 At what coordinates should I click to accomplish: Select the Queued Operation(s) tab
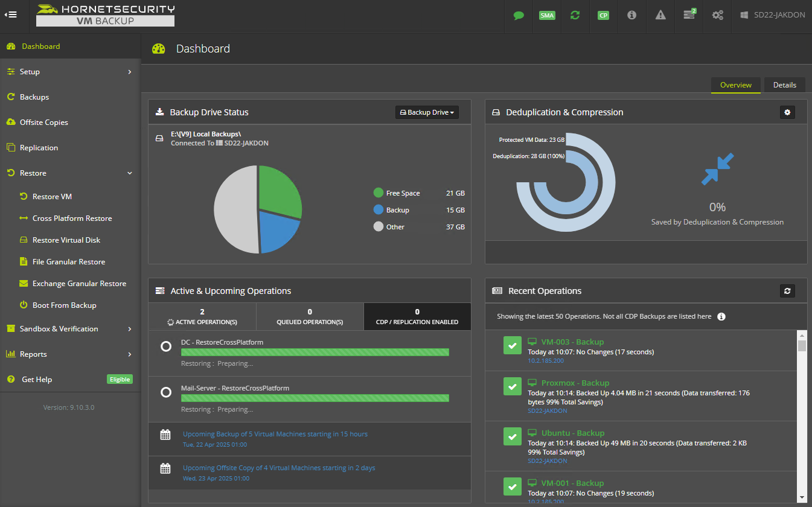click(310, 316)
